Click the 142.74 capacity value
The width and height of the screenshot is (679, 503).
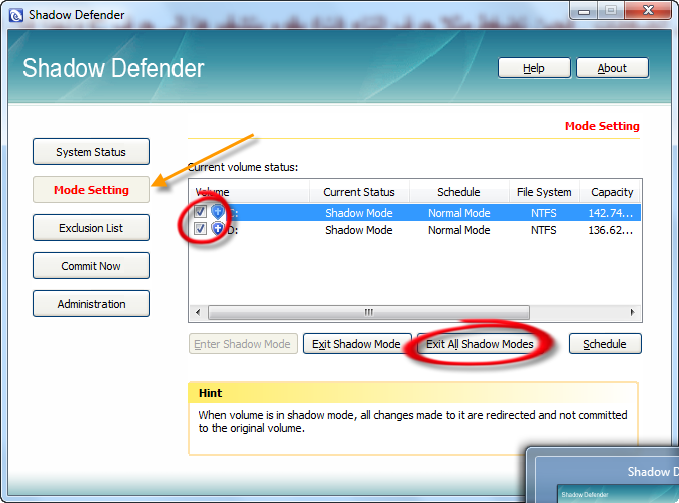pyautogui.click(x=611, y=213)
